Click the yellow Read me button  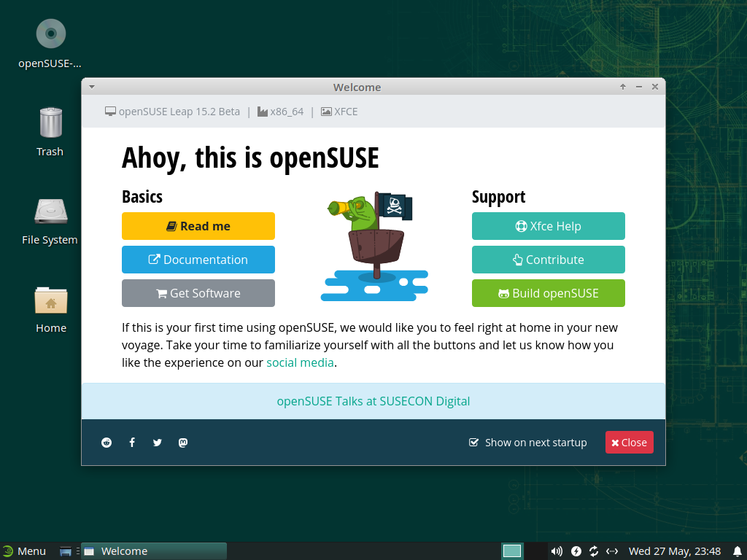(x=198, y=226)
